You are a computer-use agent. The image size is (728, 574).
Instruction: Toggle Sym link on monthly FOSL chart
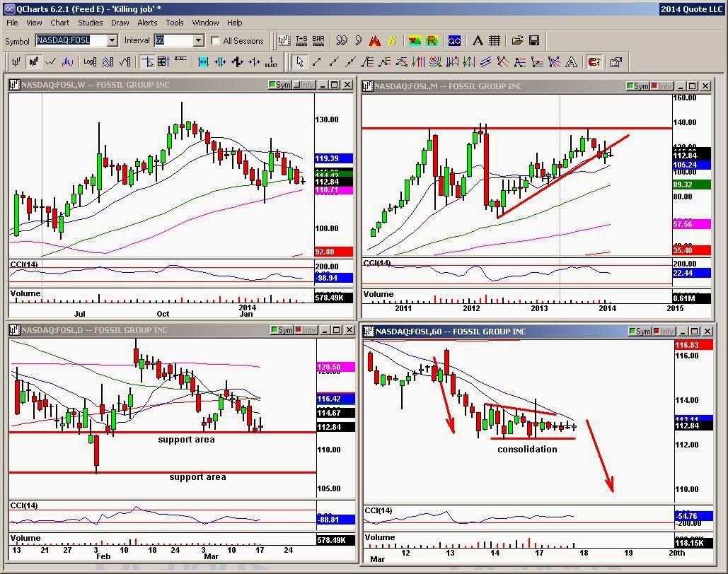[x=638, y=86]
